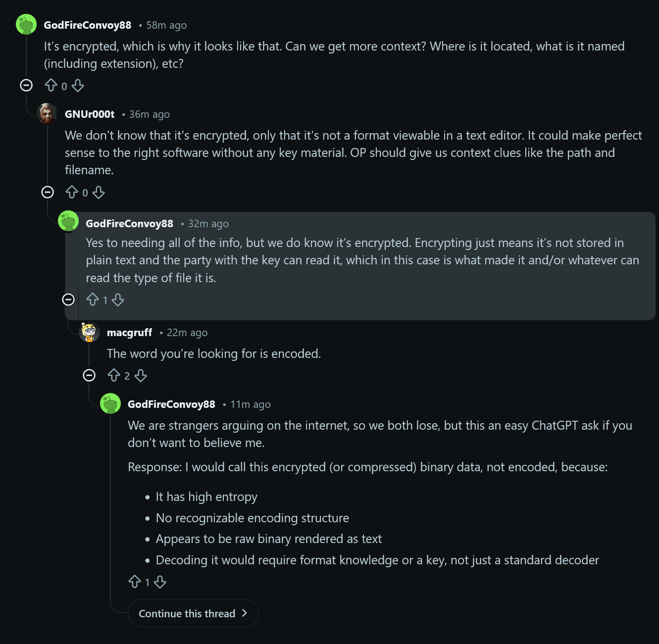659x644 pixels.
Task: Collapse GNUr000t's comment thread
Action: pos(48,192)
